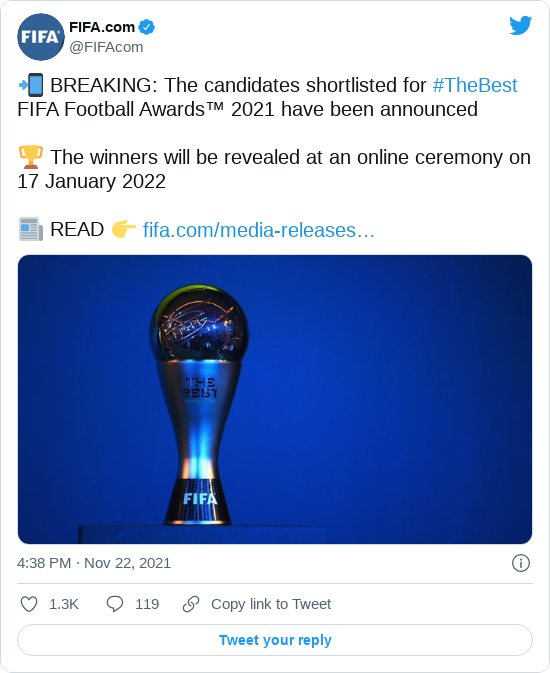Click the trophy emoji in the tweet
This screenshot has width=550, height=673.
(30, 157)
